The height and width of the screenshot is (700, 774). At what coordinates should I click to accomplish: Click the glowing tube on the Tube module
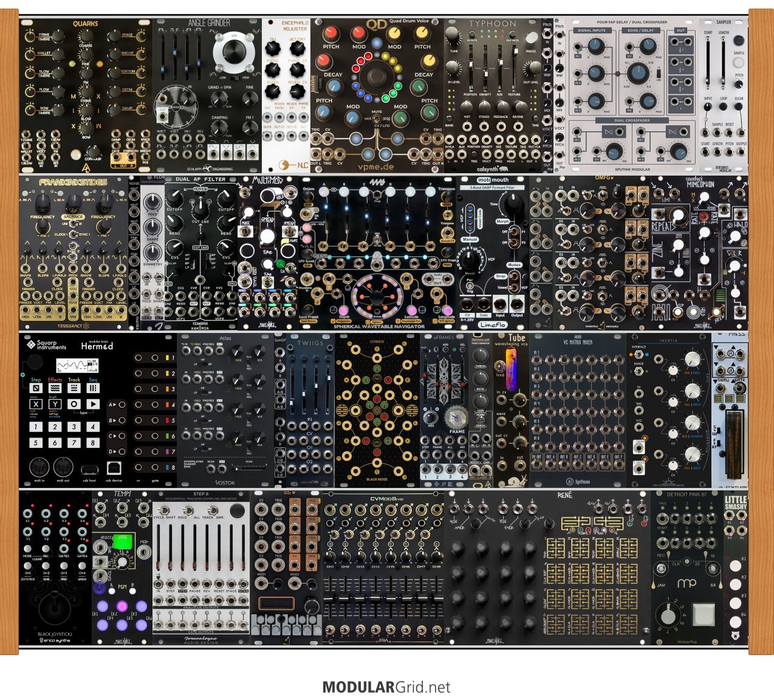point(511,368)
